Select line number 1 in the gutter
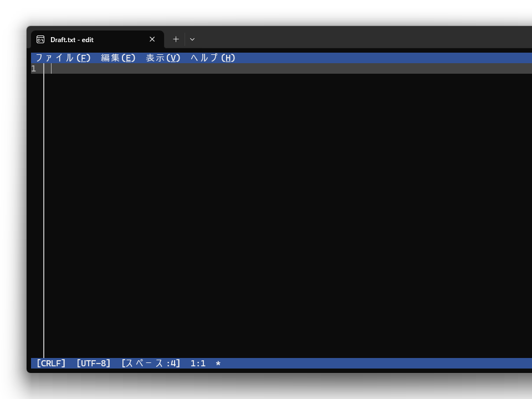532x399 pixels. point(33,68)
